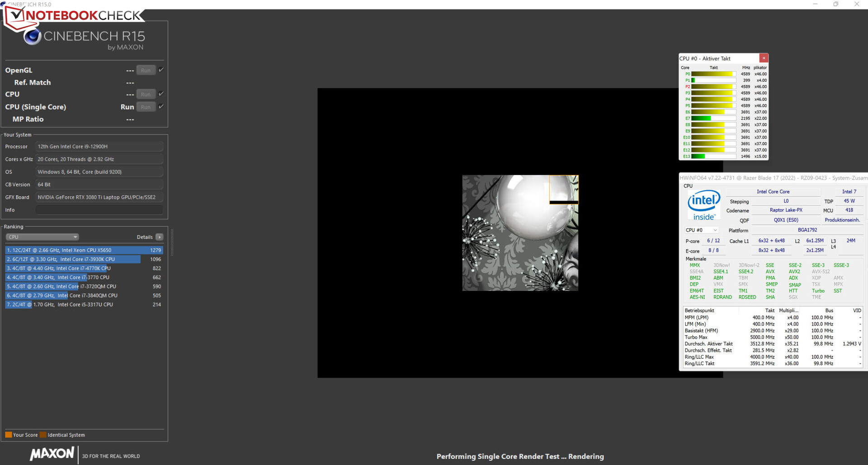The width and height of the screenshot is (868, 465).
Task: Open the CPU #0 selector in HWiNFO
Action: [702, 230]
